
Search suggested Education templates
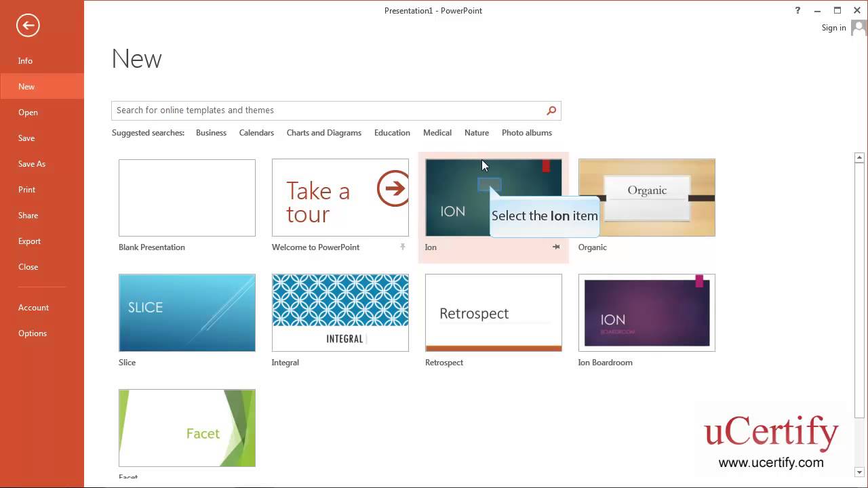[392, 133]
